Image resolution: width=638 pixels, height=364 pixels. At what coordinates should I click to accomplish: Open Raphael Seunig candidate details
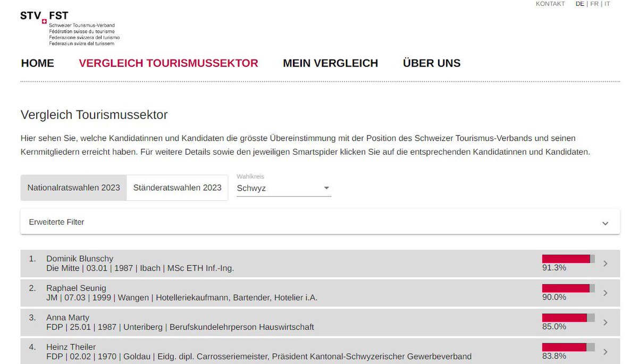320,293
